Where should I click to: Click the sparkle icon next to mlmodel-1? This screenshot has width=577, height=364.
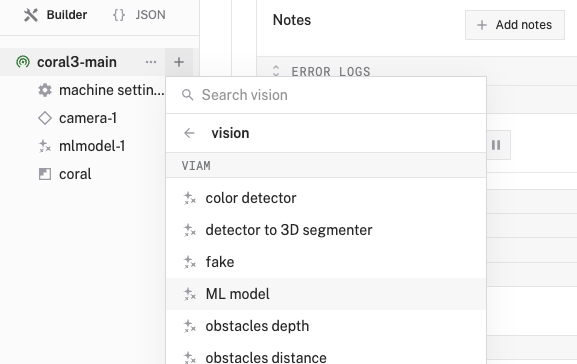pyautogui.click(x=45, y=146)
